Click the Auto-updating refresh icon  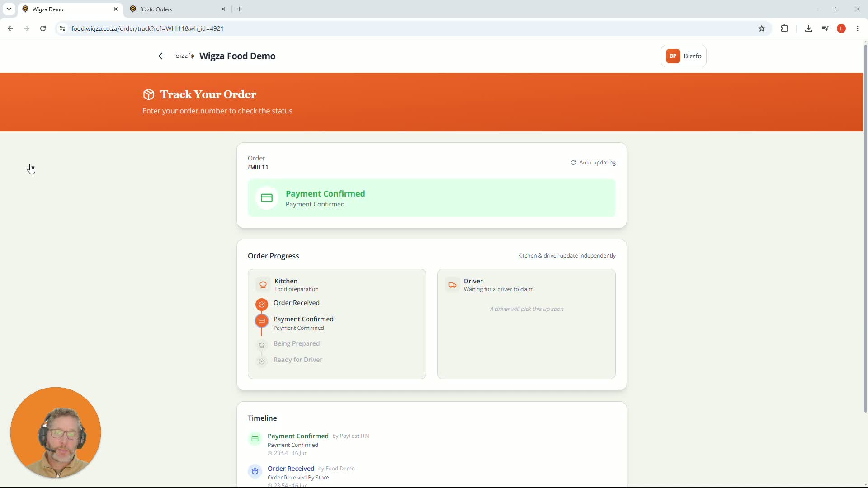[573, 163]
